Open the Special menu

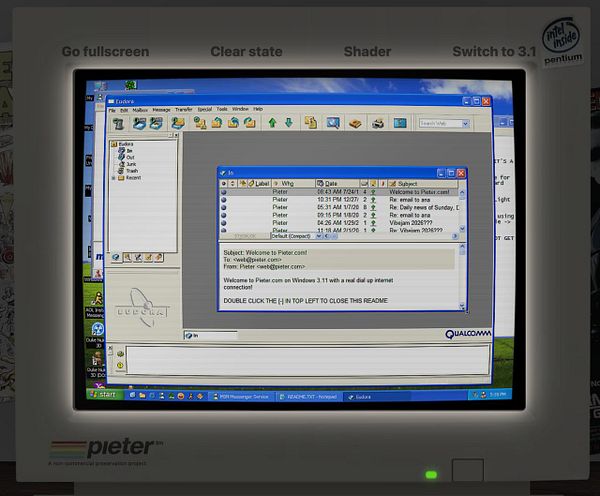click(205, 109)
